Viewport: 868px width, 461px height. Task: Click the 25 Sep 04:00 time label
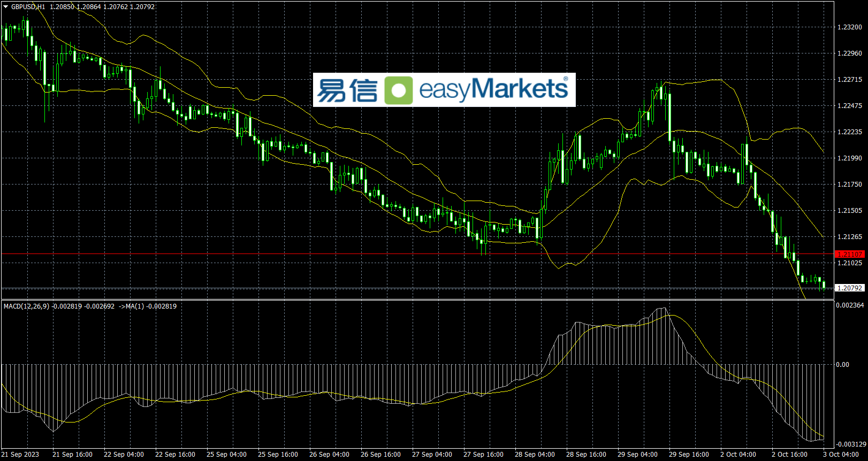coord(226,455)
